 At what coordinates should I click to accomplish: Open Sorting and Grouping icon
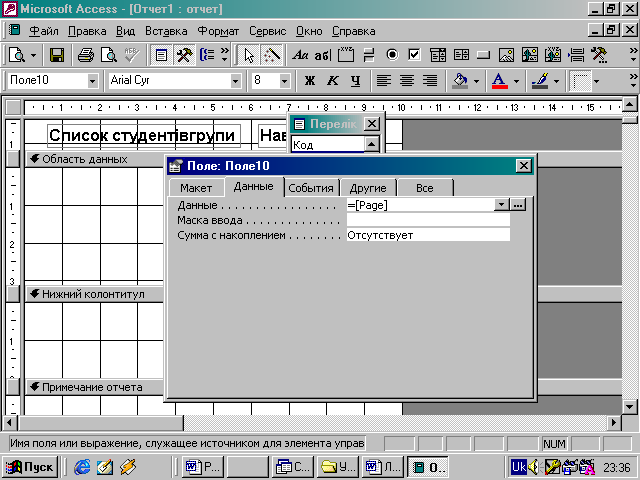point(207,55)
